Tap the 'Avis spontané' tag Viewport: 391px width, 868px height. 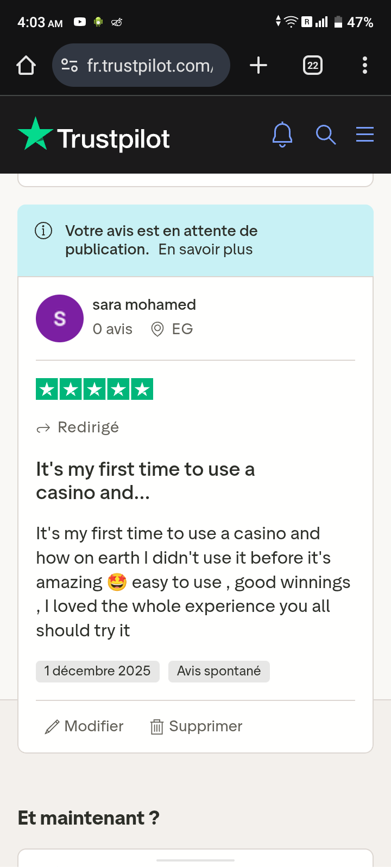point(219,672)
